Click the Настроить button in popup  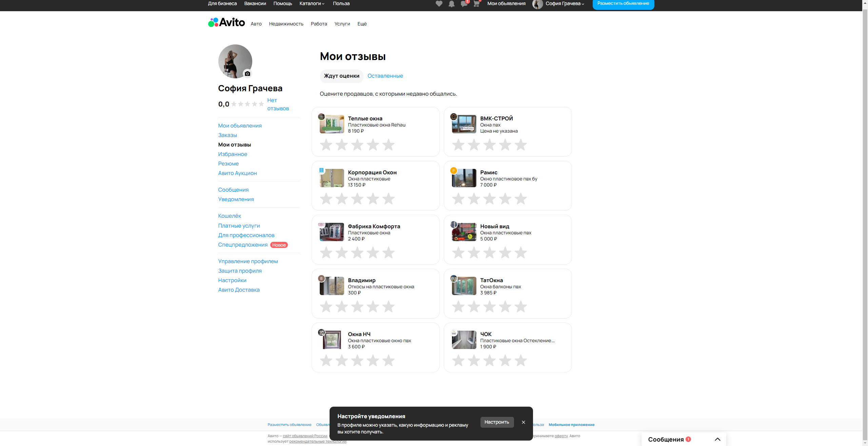(x=497, y=422)
